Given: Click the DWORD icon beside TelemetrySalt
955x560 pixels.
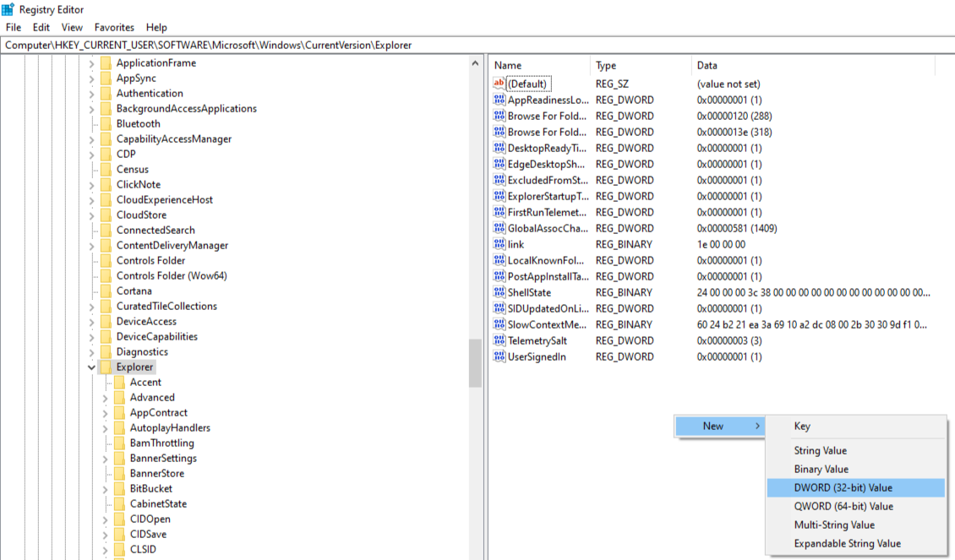Looking at the screenshot, I should (499, 340).
